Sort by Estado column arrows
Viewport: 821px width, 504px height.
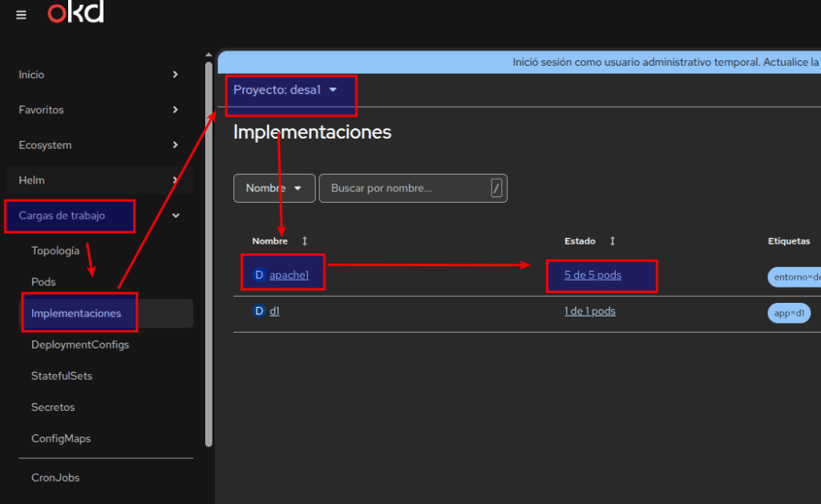613,241
